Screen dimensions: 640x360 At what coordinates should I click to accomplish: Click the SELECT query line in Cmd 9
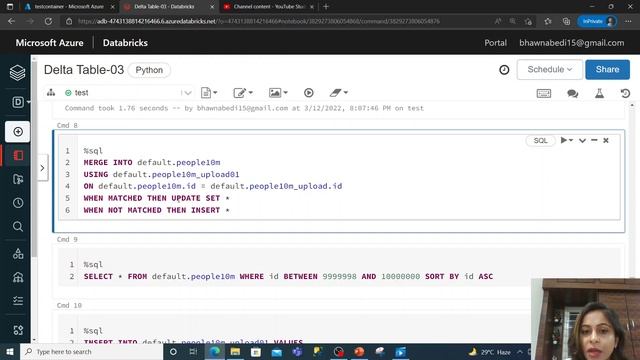[288, 276]
